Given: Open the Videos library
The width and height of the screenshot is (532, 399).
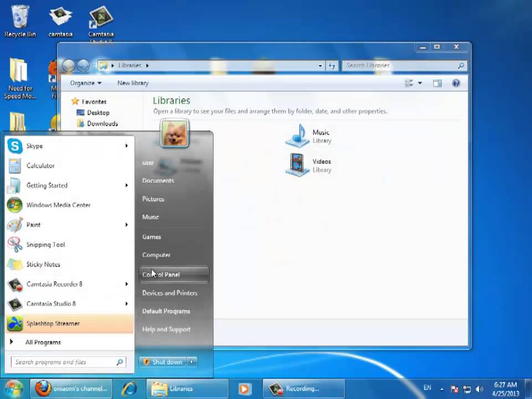Looking at the screenshot, I should 308,165.
